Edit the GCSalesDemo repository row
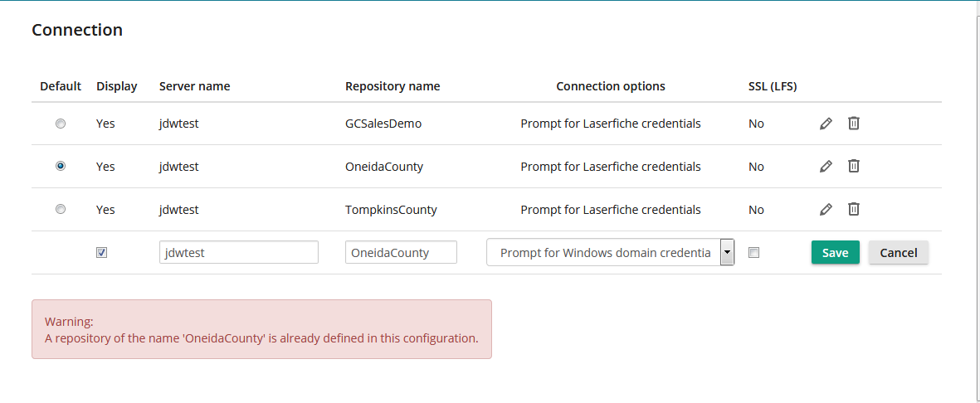This screenshot has height=403, width=980. click(x=826, y=124)
